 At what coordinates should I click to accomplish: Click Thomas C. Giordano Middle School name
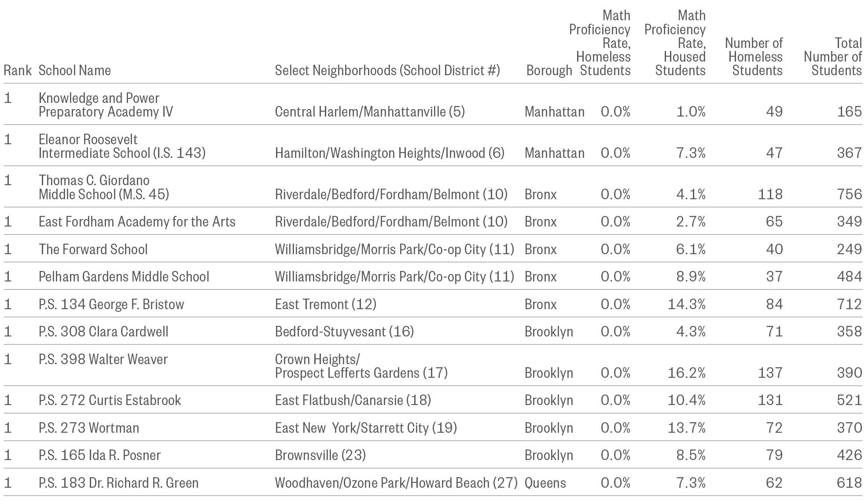103,187
